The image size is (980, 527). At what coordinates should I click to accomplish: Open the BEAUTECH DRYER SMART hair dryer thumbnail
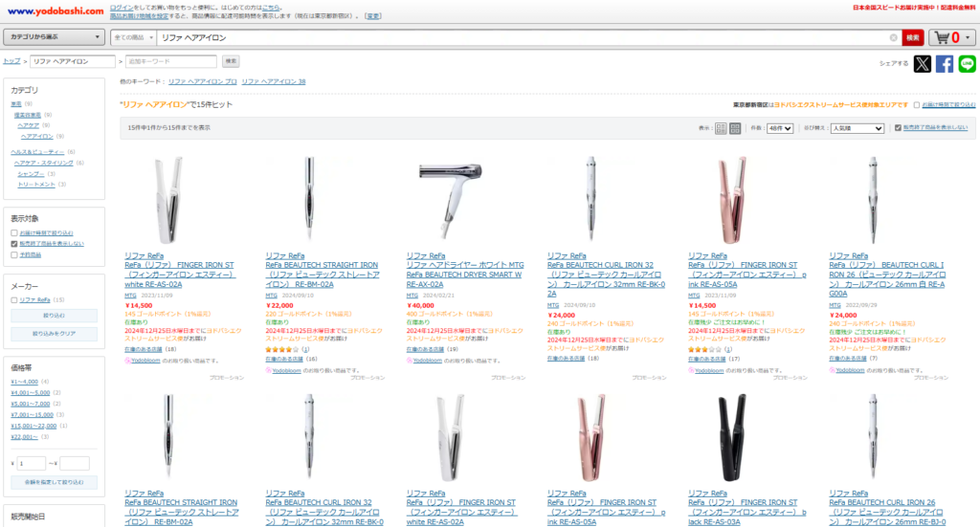coord(451,199)
